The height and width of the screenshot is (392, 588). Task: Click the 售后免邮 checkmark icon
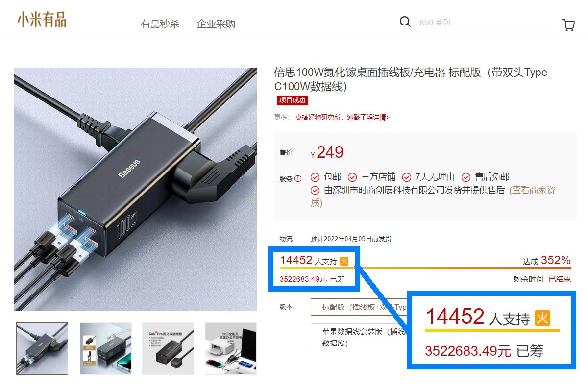(x=466, y=177)
